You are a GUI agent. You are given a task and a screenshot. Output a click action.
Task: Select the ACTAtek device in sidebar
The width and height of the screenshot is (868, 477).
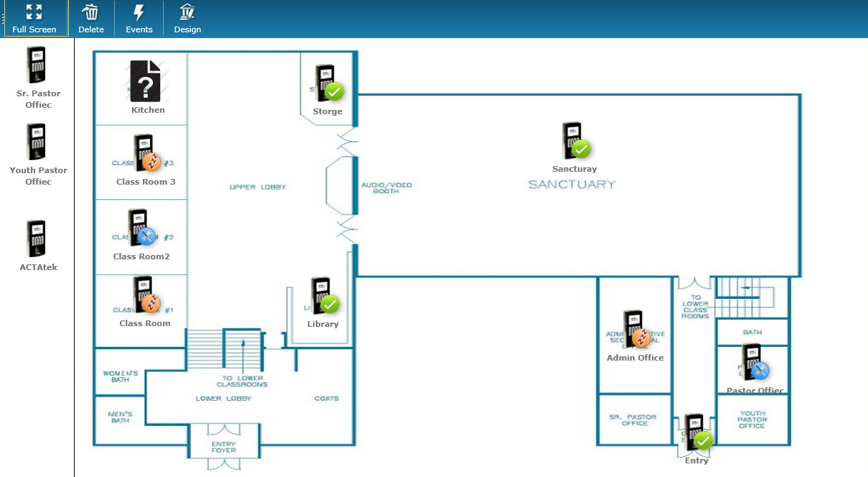pos(37,239)
